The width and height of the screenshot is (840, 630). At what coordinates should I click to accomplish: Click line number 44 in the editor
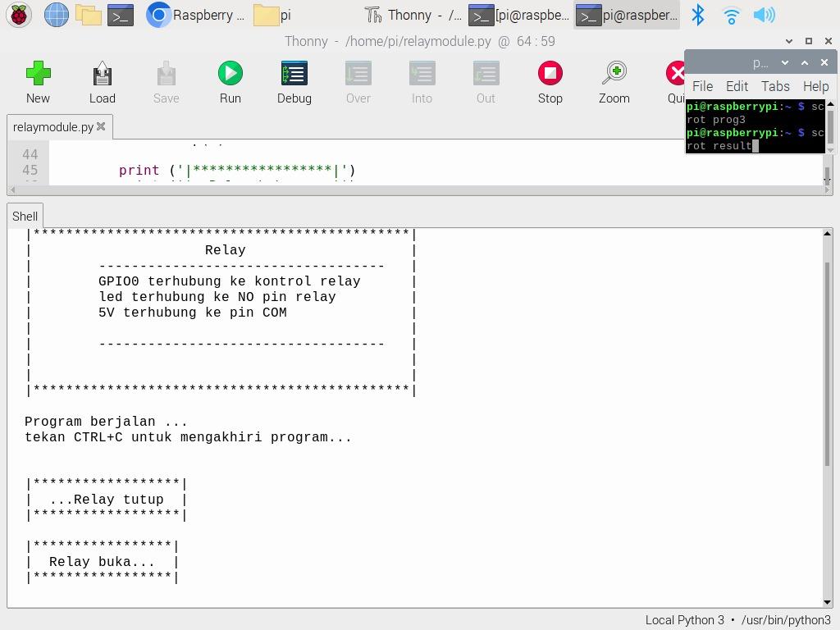[x=30, y=155]
